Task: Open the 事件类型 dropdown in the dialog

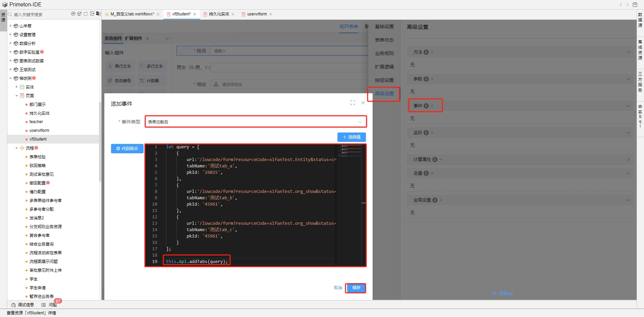Action: pos(256,121)
